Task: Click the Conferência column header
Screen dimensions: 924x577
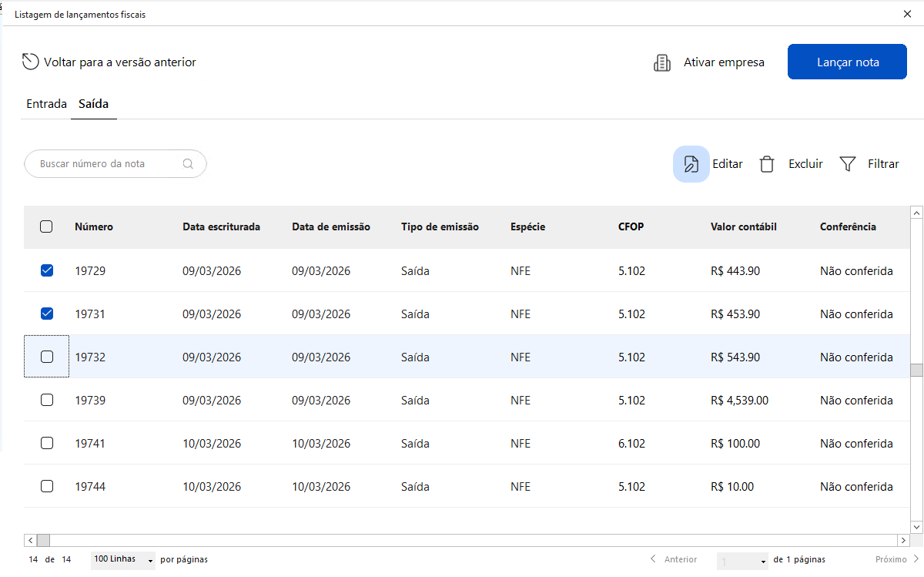Action: (x=848, y=226)
